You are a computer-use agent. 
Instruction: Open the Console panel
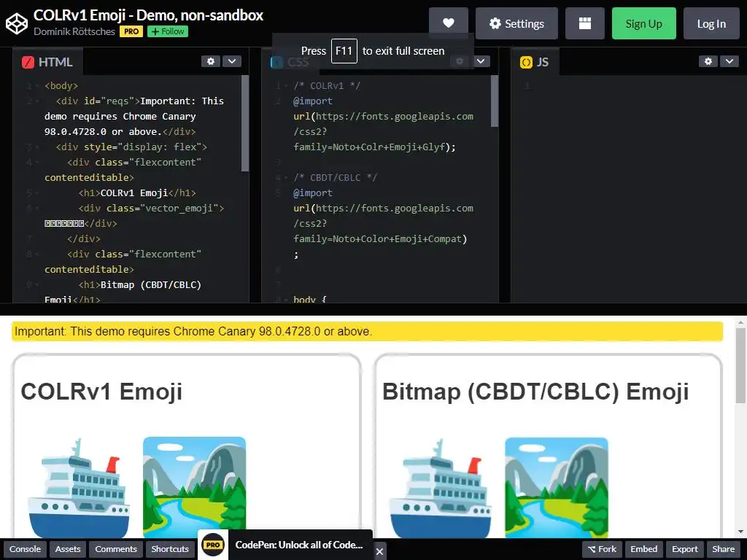[25, 549]
